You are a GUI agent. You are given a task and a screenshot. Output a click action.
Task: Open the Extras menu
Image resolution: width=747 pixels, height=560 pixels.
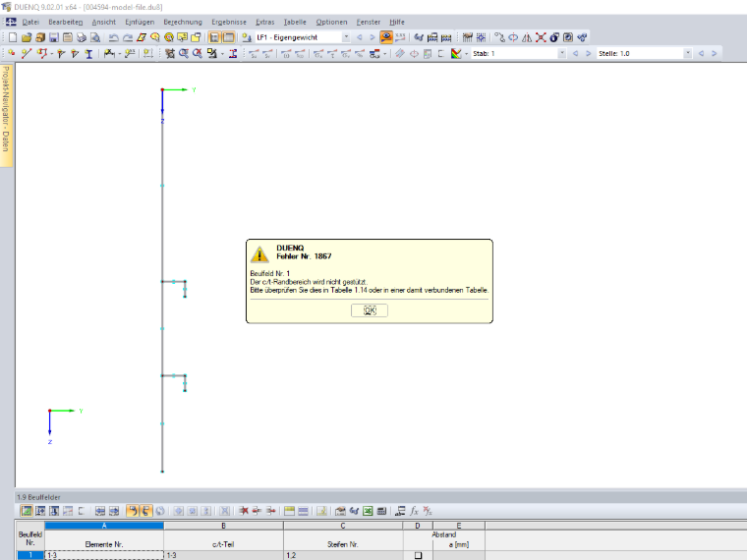click(x=264, y=22)
